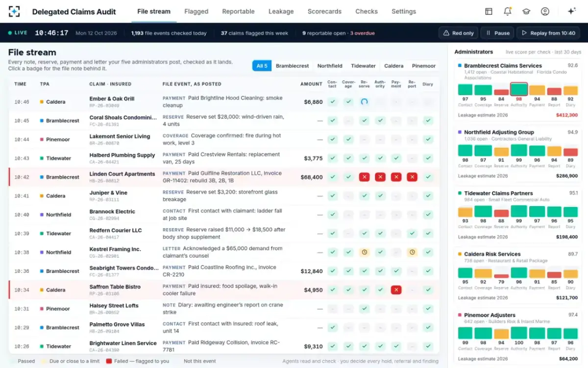
Task: Switch to the File stream tab
Action: [x=154, y=11]
